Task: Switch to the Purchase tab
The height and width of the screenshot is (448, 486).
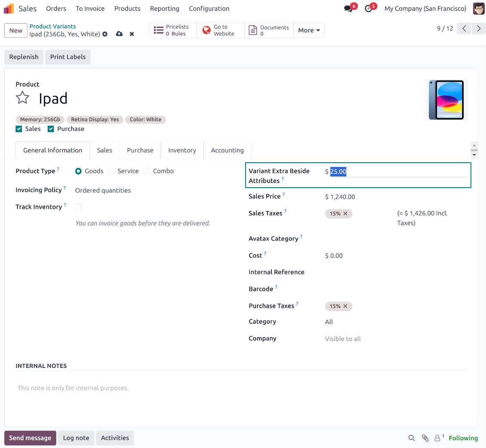Action: [140, 150]
